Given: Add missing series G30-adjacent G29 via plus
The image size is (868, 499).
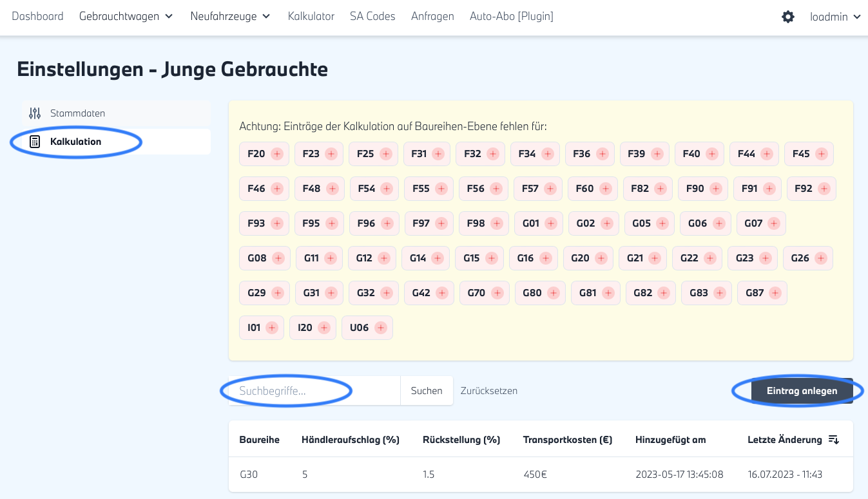Looking at the screenshot, I should pyautogui.click(x=278, y=293).
